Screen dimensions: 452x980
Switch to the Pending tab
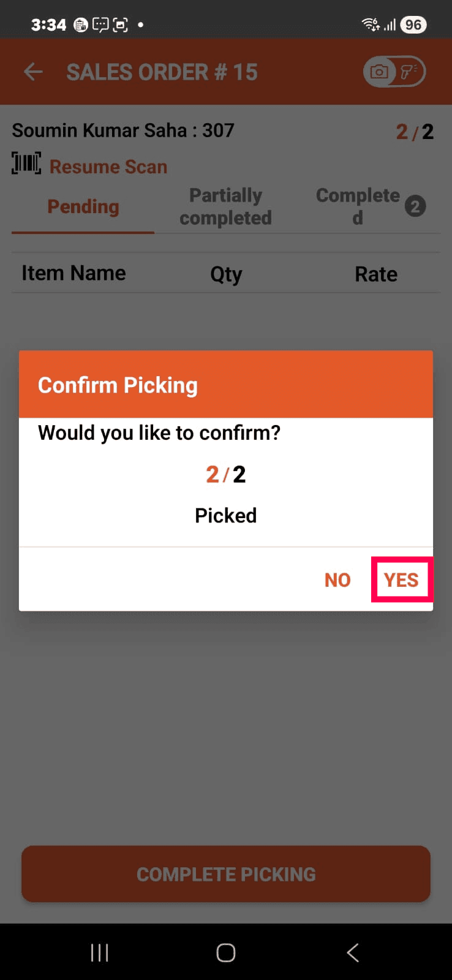[83, 207]
